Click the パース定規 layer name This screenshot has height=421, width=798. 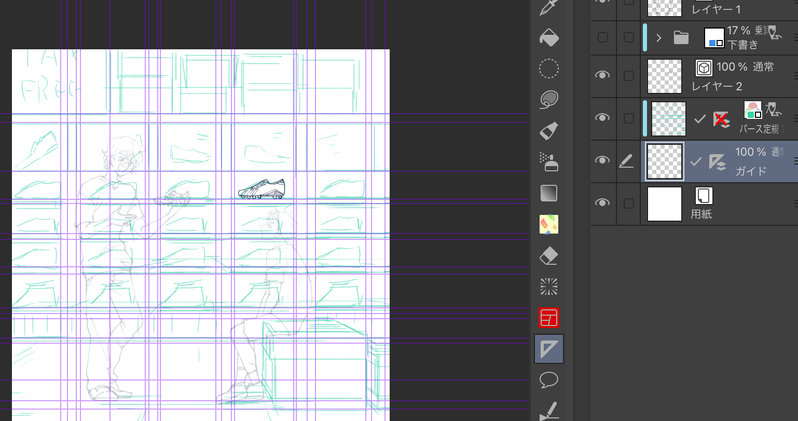(x=759, y=129)
